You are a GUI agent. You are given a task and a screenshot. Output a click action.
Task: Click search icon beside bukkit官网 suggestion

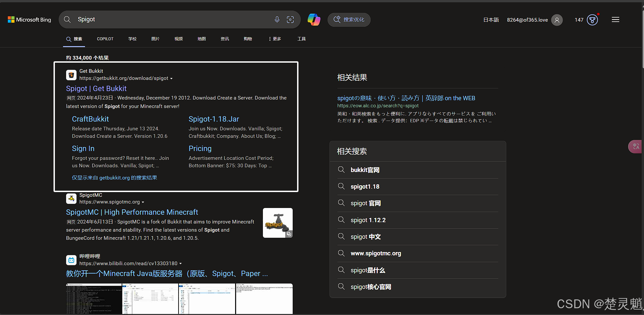click(x=341, y=170)
